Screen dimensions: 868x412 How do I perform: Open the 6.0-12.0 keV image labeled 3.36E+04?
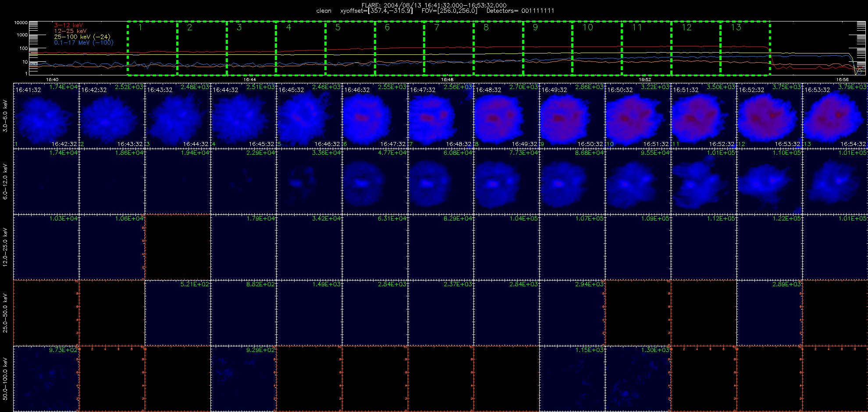(x=309, y=181)
